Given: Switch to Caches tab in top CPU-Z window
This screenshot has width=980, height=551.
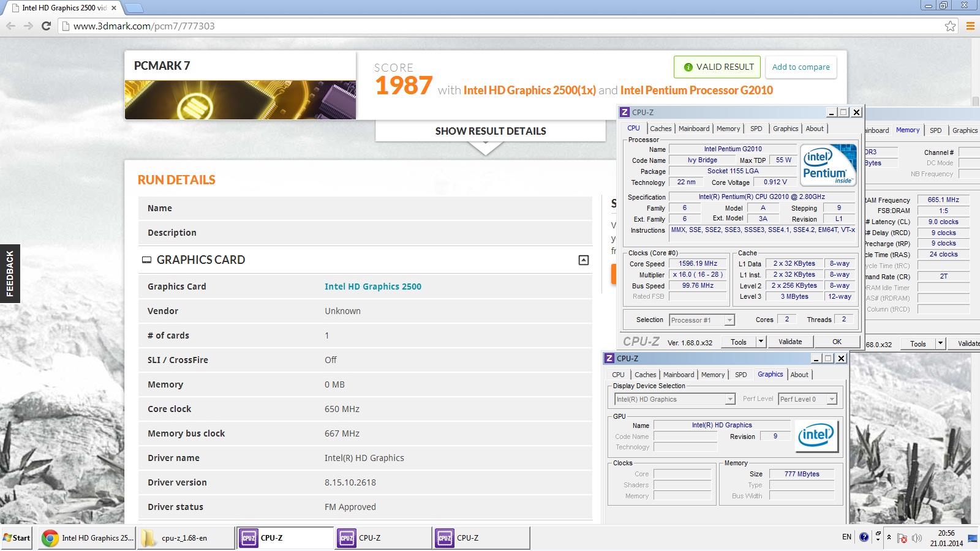Looking at the screenshot, I should click(x=660, y=129).
